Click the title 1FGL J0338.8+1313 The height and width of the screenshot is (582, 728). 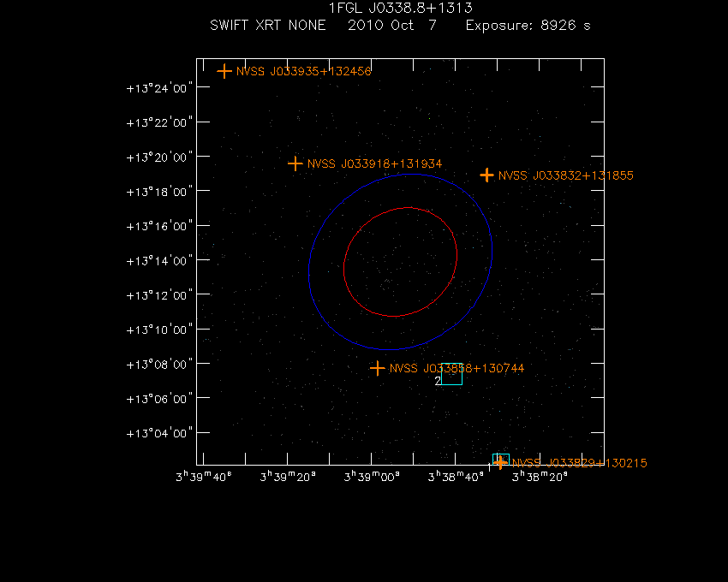click(x=400, y=8)
